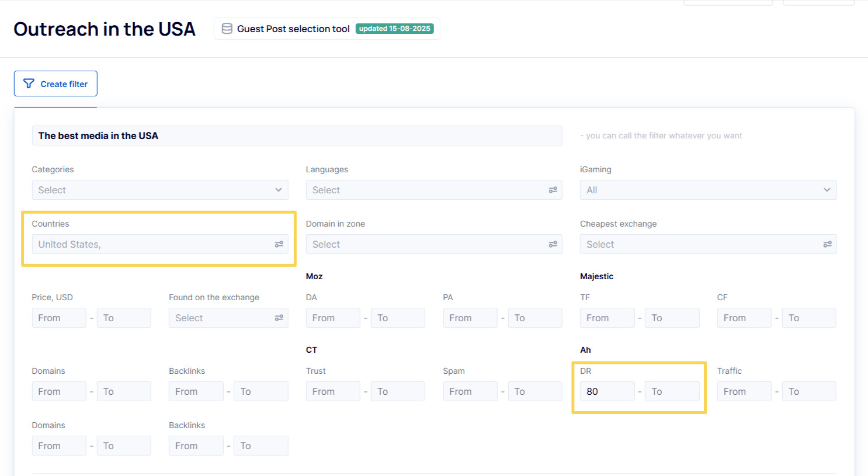This screenshot has height=476, width=868.
Task: Click the CT Spam From field
Action: pos(470,391)
